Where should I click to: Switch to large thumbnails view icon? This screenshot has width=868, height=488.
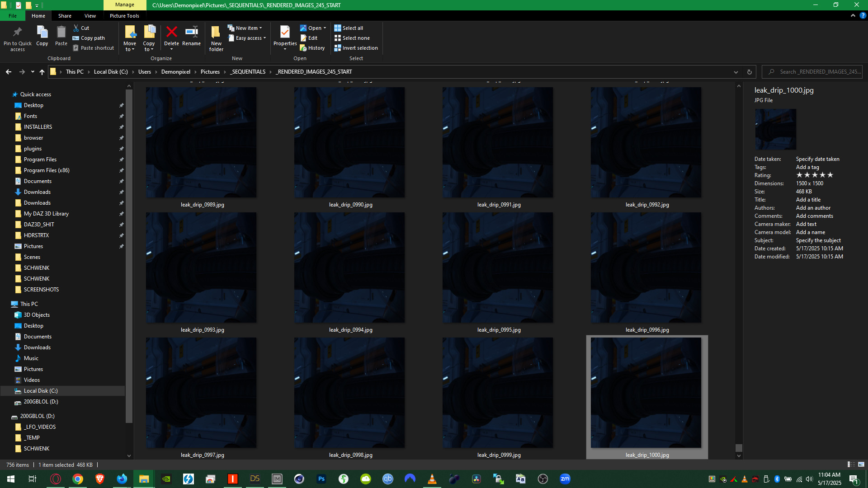click(861, 465)
